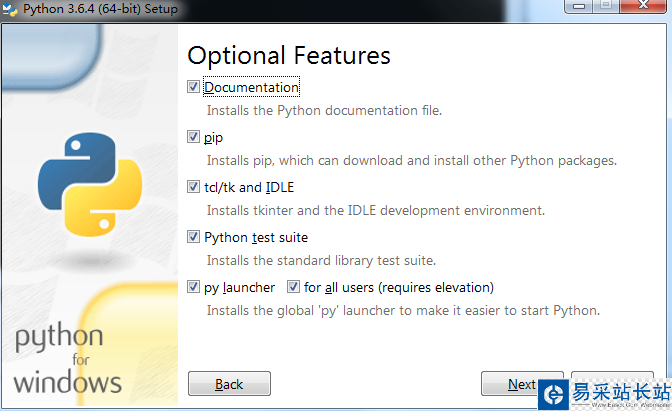This screenshot has width=672, height=411.
Task: Click the 'Python 3.6.4 (64-bit) Setup' title
Action: (x=100, y=9)
